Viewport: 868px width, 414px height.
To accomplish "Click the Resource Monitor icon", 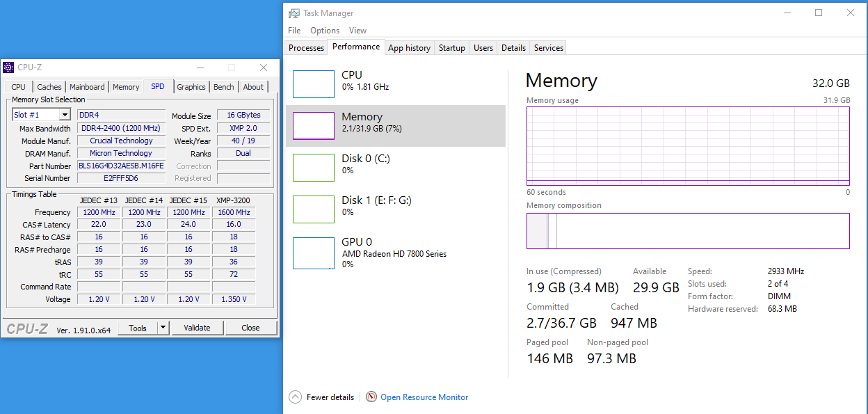I will point(371,397).
